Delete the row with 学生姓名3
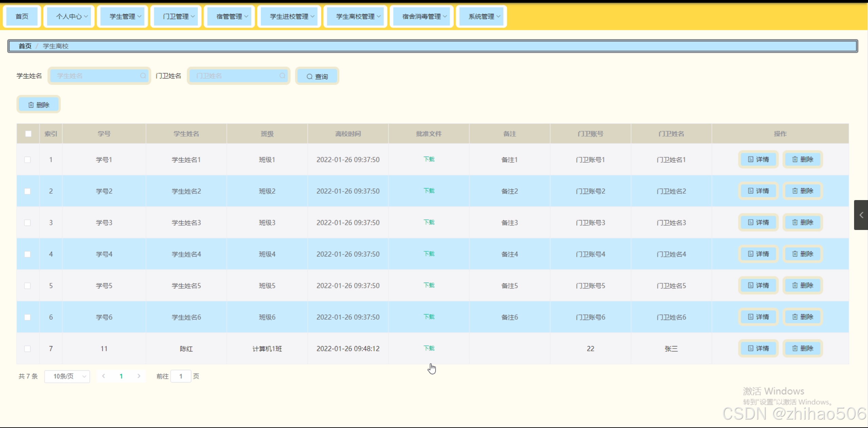Image resolution: width=868 pixels, height=428 pixels. (802, 222)
